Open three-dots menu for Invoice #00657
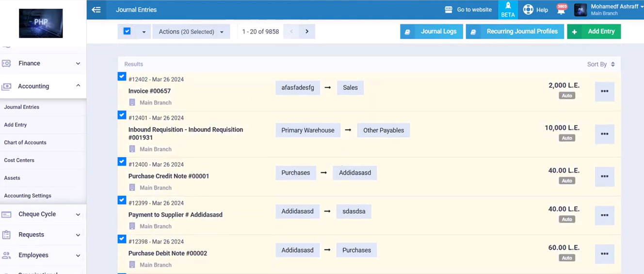The width and height of the screenshot is (644, 274). pyautogui.click(x=604, y=91)
